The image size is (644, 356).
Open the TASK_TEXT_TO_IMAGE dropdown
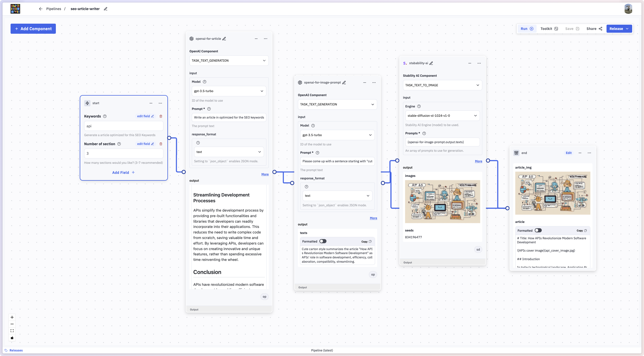(x=442, y=85)
